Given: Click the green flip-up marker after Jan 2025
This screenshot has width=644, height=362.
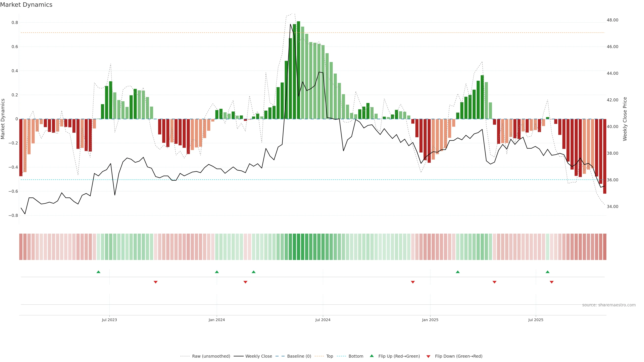Looking at the screenshot, I should pos(458,272).
